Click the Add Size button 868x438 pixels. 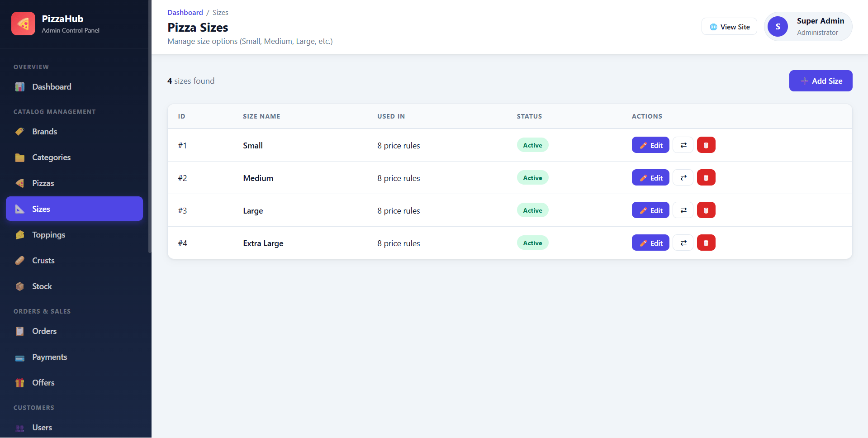821,81
